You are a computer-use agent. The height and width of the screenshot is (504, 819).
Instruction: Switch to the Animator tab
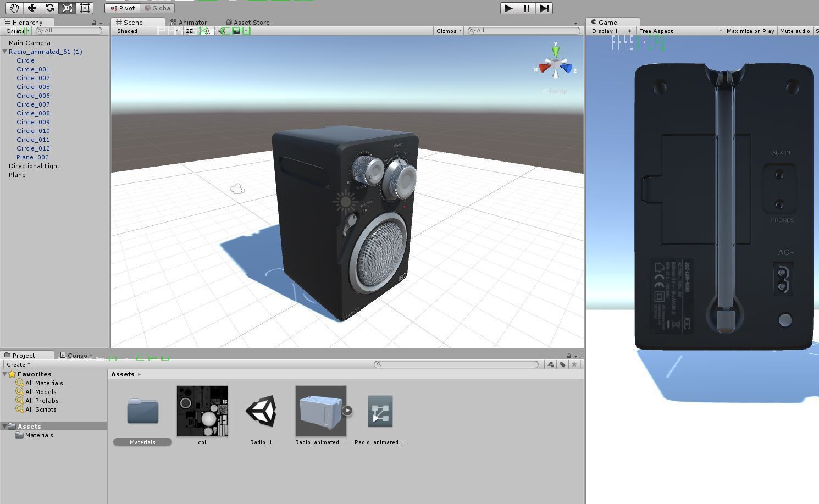pos(192,22)
